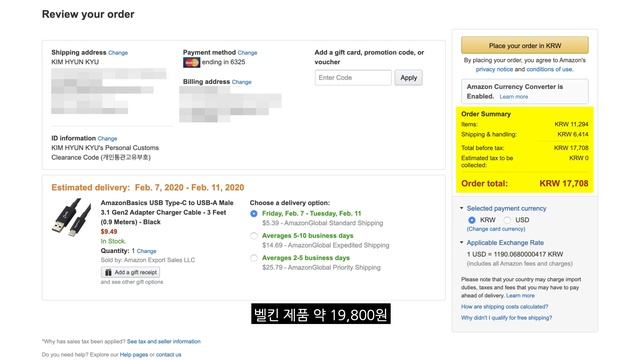Click Place your order in KRW button
This screenshot has width=640, height=360.
point(525,45)
